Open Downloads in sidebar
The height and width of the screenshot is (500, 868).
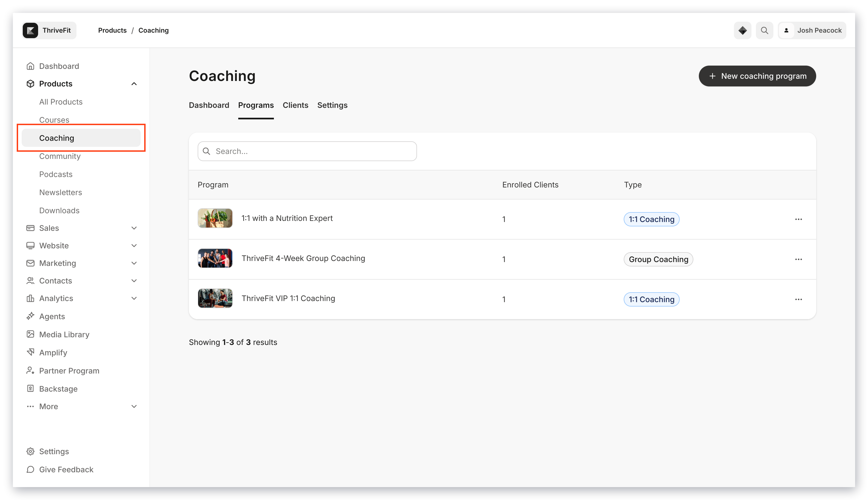pos(59,210)
